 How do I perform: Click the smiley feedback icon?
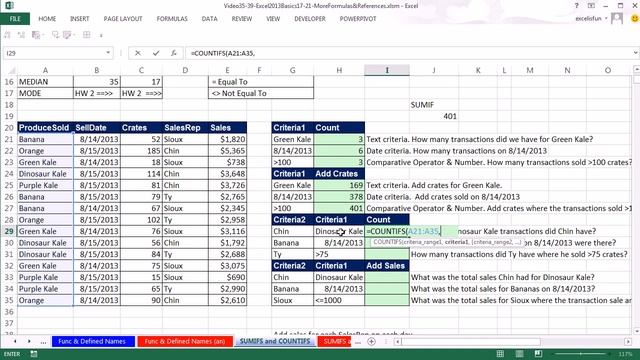tap(635, 18)
